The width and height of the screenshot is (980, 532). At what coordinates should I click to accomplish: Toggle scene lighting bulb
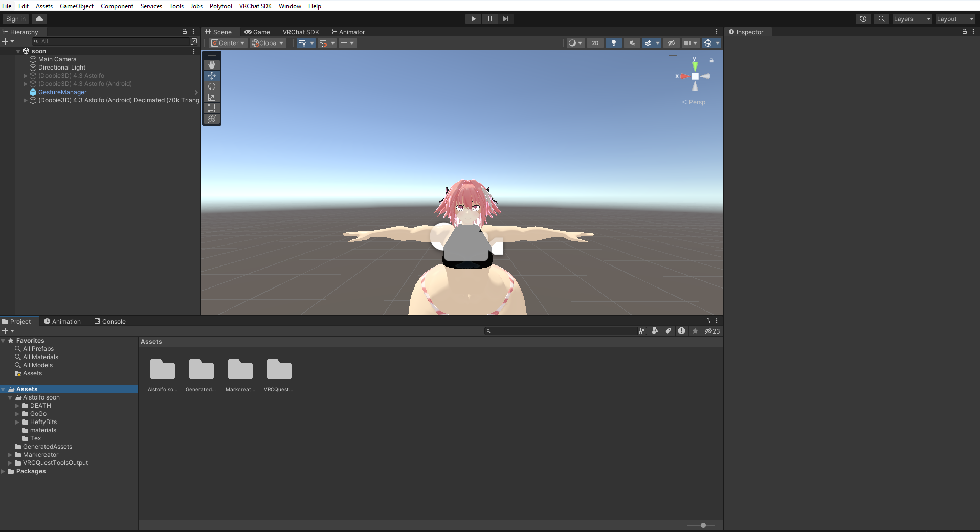pos(614,43)
